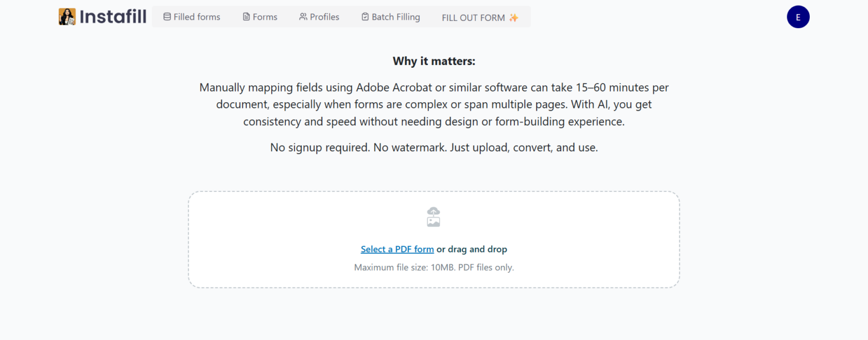This screenshot has width=868, height=340.
Task: Click the cloud upload icon in the drop zone
Action: (x=433, y=217)
